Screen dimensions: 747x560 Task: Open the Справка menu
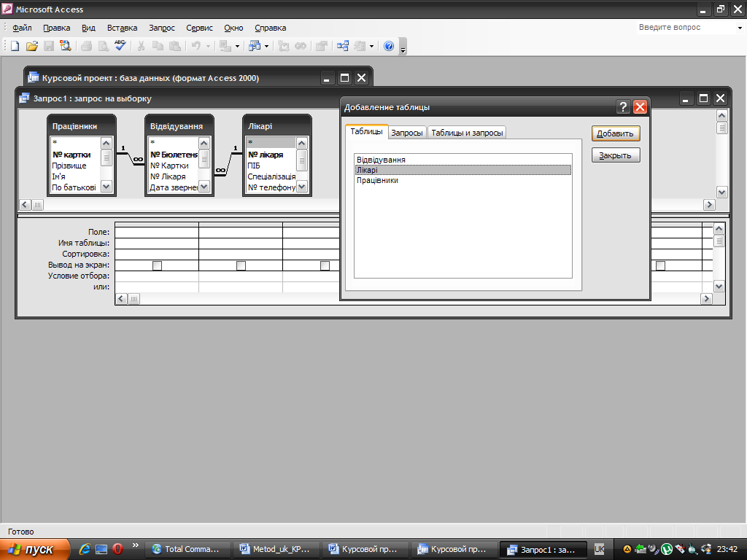point(271,28)
